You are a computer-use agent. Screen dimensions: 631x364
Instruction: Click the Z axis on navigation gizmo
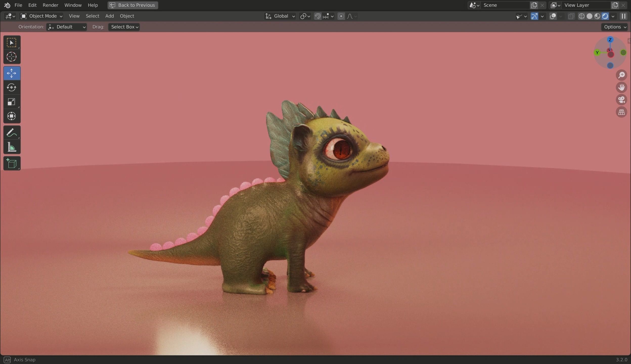[610, 40]
